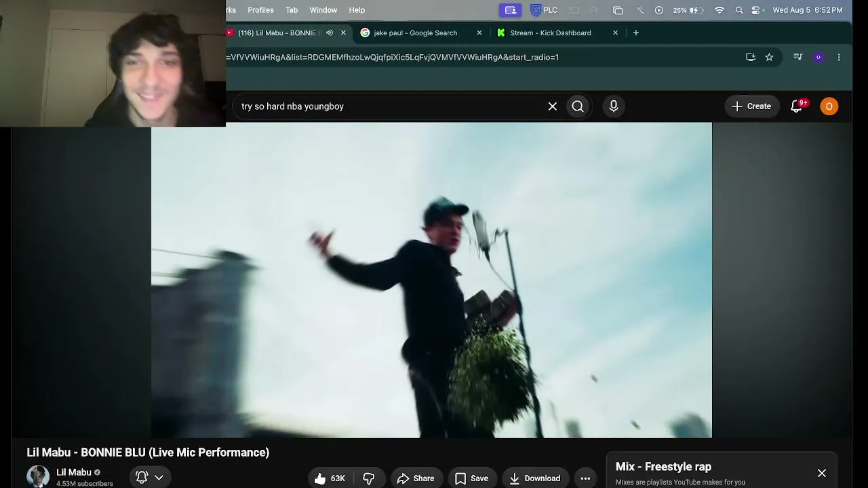
Task: Open the Tab menu
Action: click(x=292, y=10)
